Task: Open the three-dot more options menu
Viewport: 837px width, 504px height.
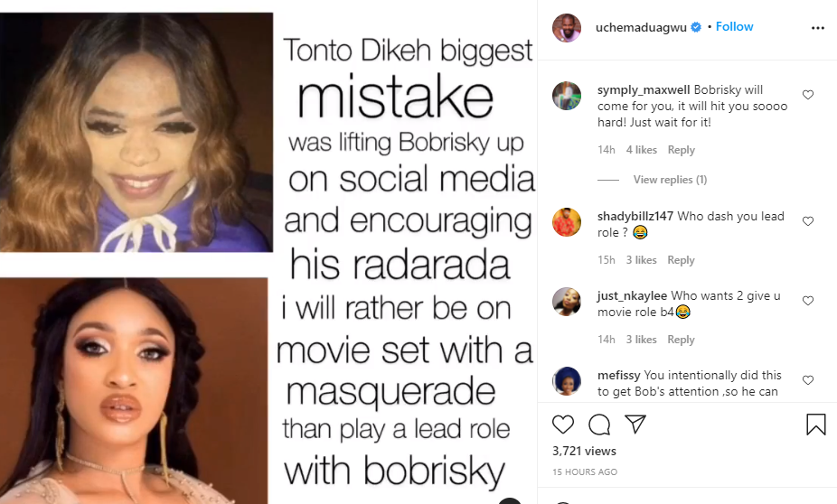Action: [x=817, y=28]
